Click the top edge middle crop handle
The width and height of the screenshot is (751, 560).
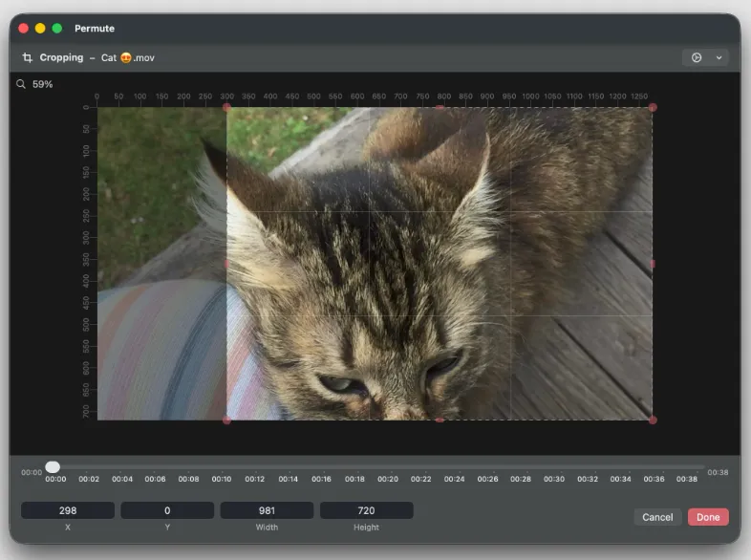click(440, 107)
